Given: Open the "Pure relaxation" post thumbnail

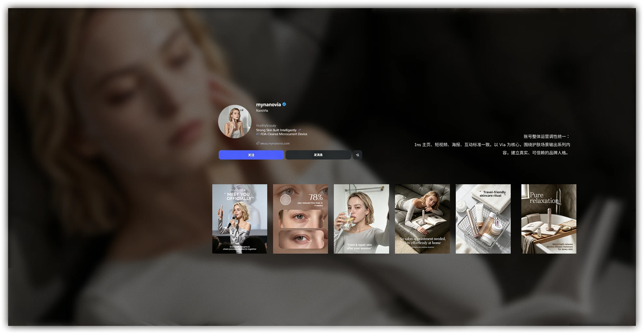Looking at the screenshot, I should (549, 219).
